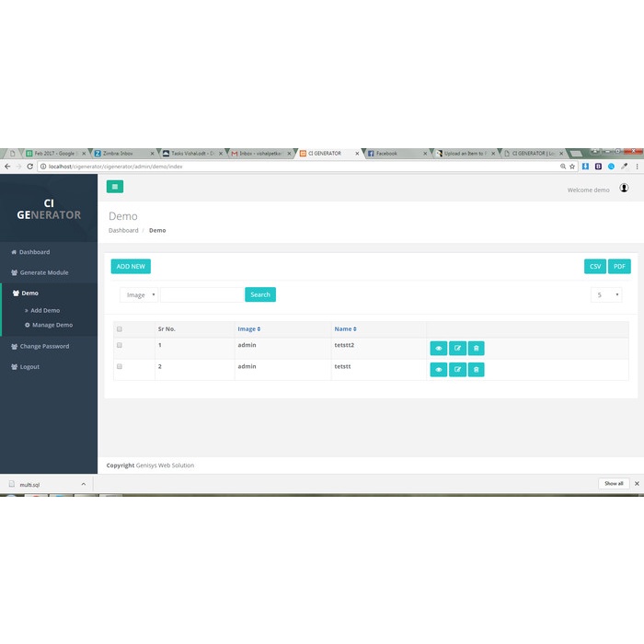The width and height of the screenshot is (644, 644).
Task: Click the CI GENERATOR logo
Action: [x=49, y=209]
